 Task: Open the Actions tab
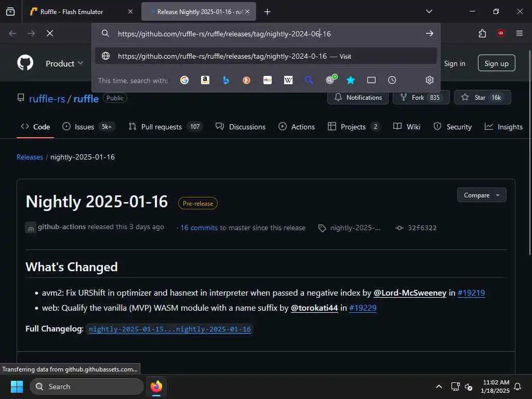pyautogui.click(x=297, y=127)
